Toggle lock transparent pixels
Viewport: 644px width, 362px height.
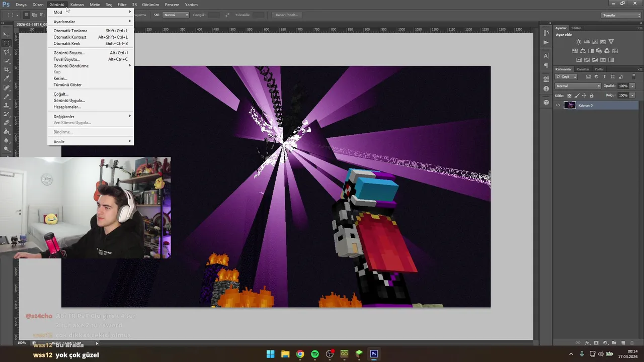[569, 96]
